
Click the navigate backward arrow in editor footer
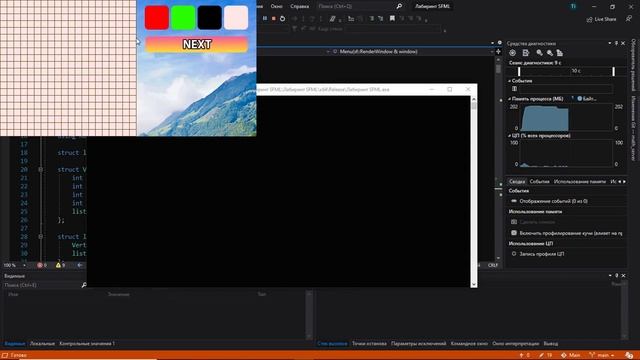tap(80, 265)
